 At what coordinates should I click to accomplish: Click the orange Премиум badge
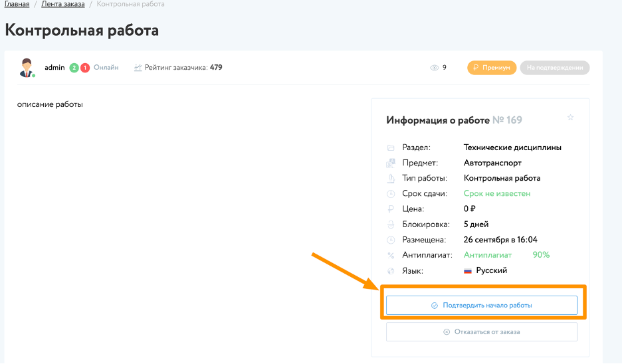492,68
